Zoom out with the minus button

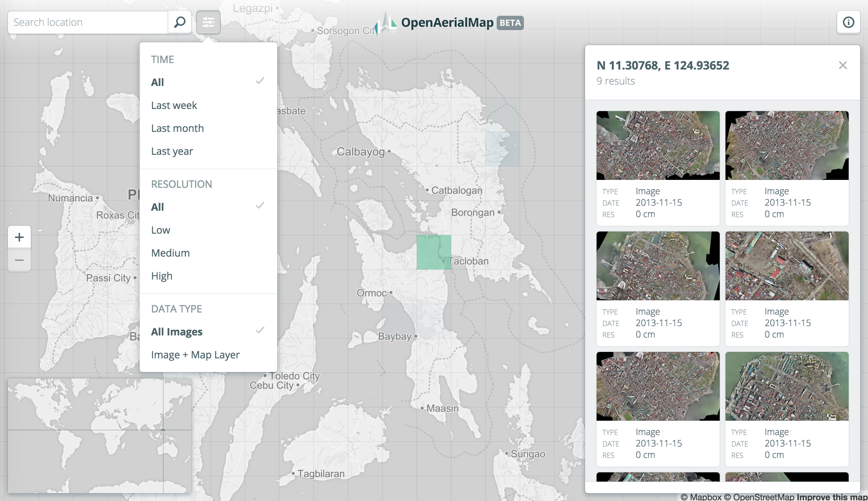point(19,260)
